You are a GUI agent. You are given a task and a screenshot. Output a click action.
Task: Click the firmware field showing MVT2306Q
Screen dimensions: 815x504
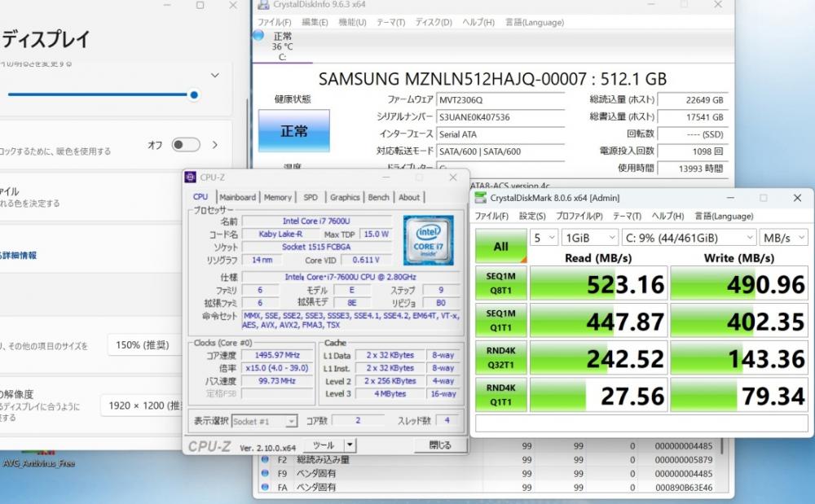500,100
